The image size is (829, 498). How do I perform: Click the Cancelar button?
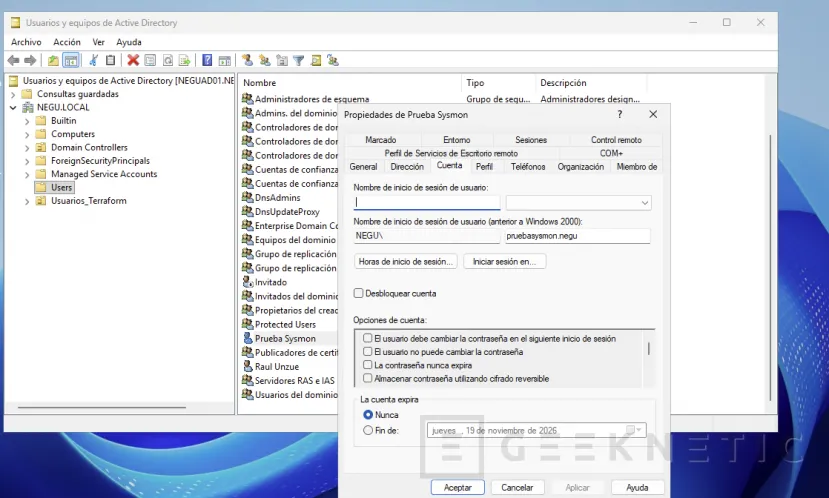coord(517,487)
